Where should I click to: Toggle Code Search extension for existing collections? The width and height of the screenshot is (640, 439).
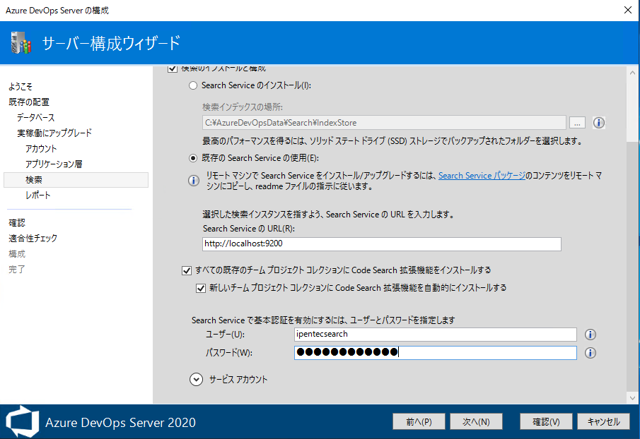187,270
